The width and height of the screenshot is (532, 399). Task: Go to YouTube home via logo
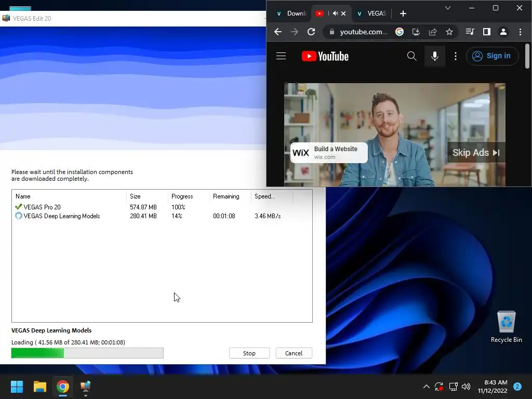click(325, 56)
